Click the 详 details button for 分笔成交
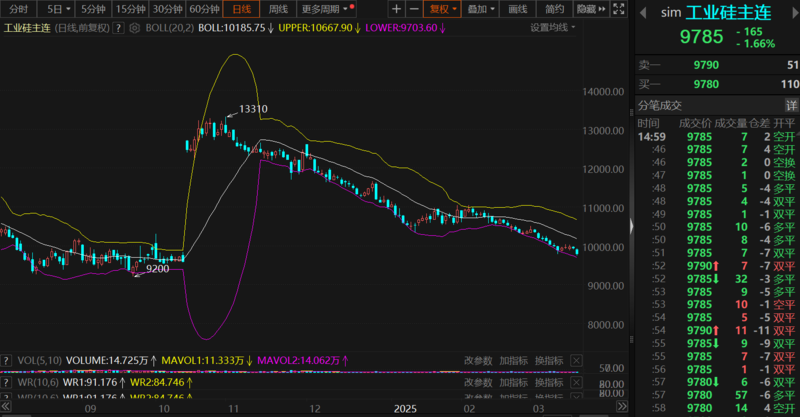The width and height of the screenshot is (800, 417). pyautogui.click(x=791, y=105)
